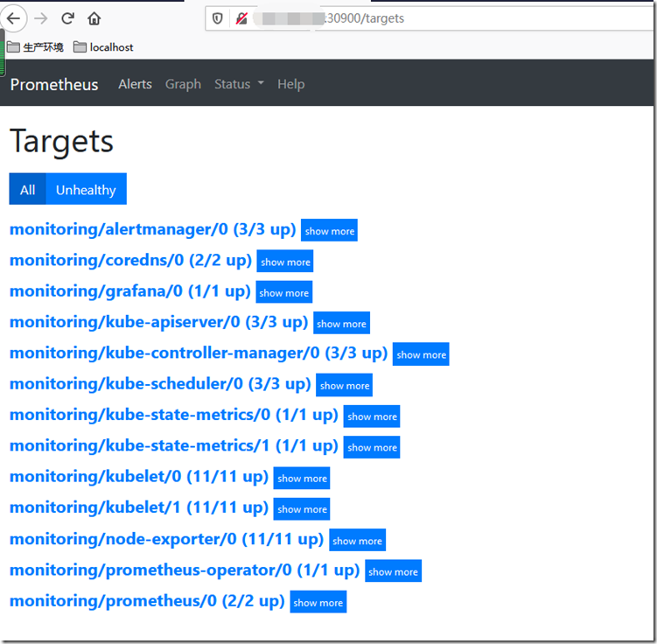Screen dimensions: 657x644
Task: Show more for monitoring/kubelet/1
Action: [x=302, y=509]
